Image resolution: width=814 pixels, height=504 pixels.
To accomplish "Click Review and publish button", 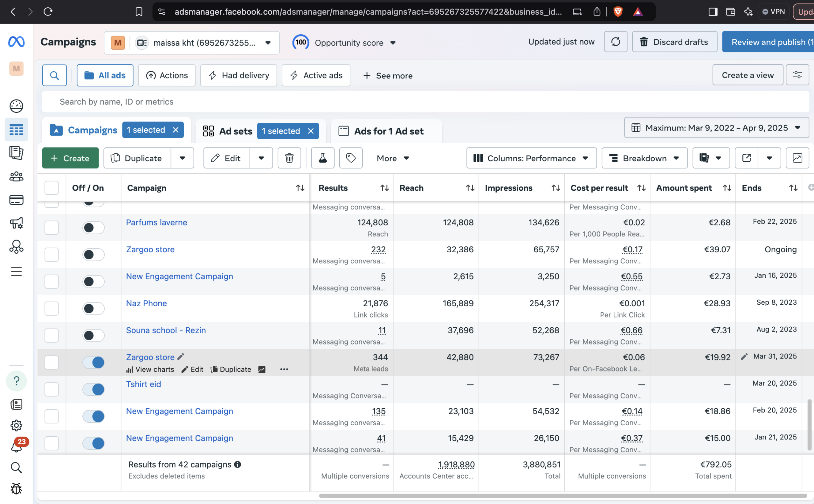I will (768, 42).
